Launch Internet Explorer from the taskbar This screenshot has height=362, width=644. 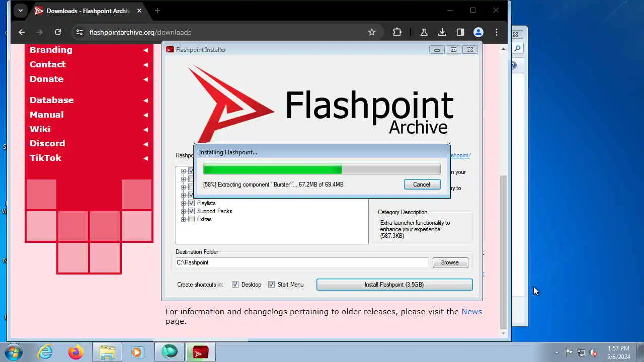(45, 352)
